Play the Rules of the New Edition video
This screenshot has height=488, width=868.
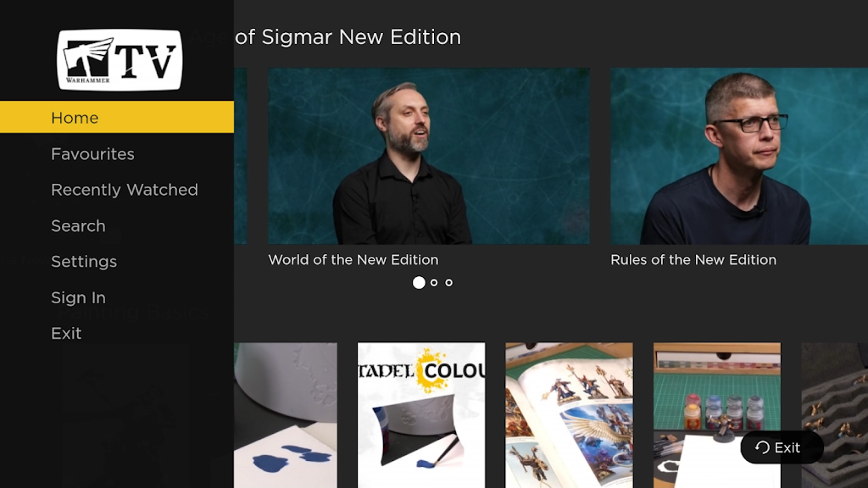pos(738,157)
